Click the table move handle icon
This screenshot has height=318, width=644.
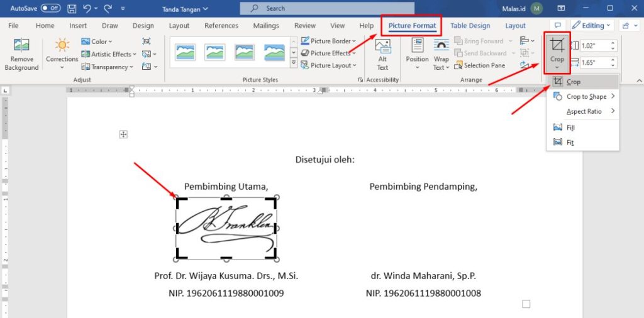123,134
